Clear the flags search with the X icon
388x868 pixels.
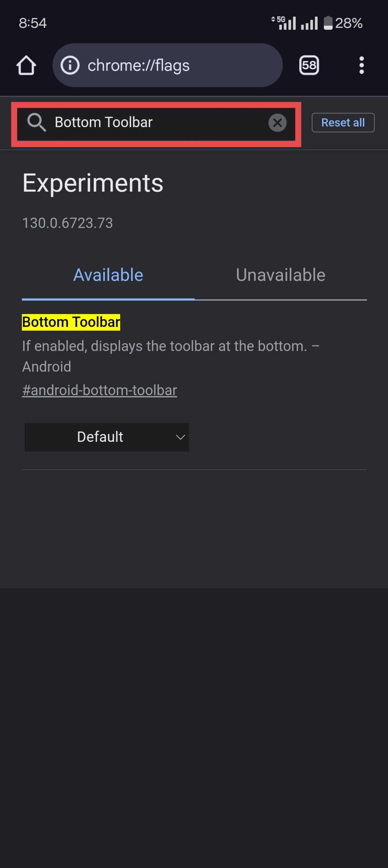[x=277, y=123]
